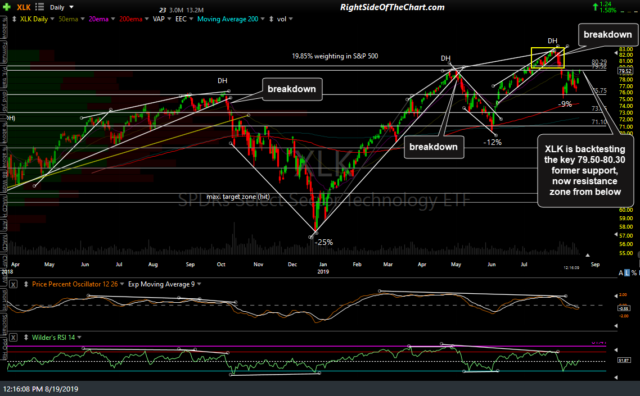Close the Price Percent Oscillator pane with X
Screen dimensions: 640x396
pos(13,284)
